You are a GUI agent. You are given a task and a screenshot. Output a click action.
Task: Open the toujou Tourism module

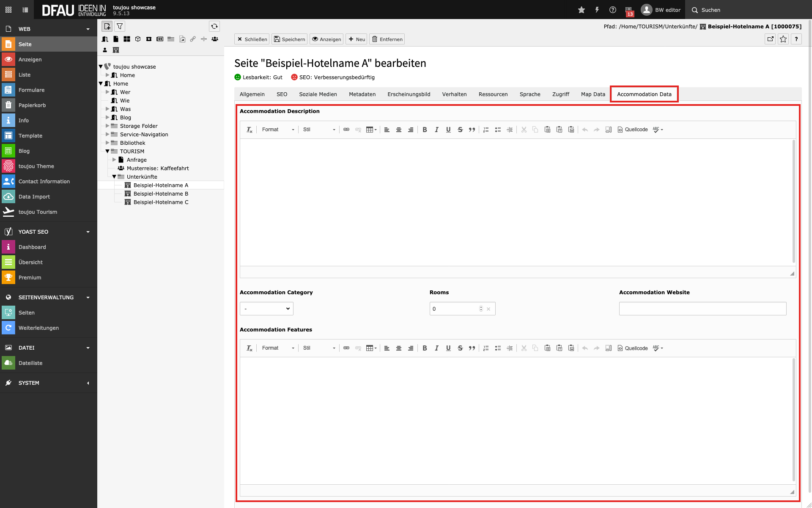point(38,212)
